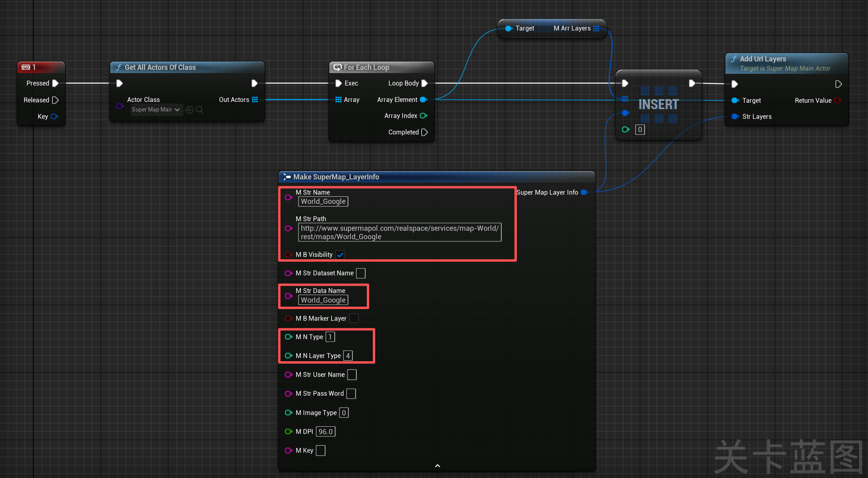868x478 pixels.
Task: Click the Loop Body execution pin
Action: (x=425, y=83)
